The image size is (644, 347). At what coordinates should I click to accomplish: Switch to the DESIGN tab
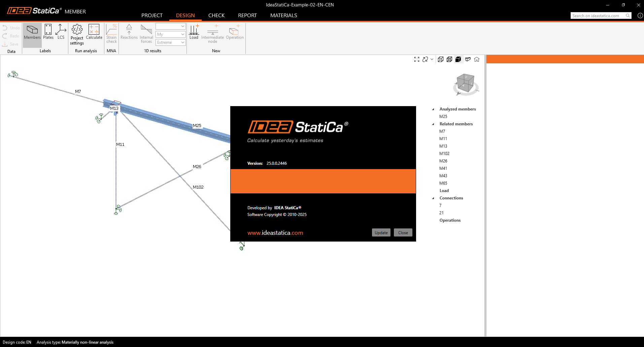coord(185,15)
